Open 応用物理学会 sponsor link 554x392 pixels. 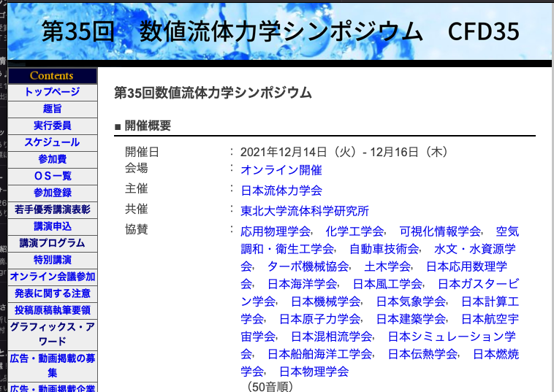(x=276, y=231)
